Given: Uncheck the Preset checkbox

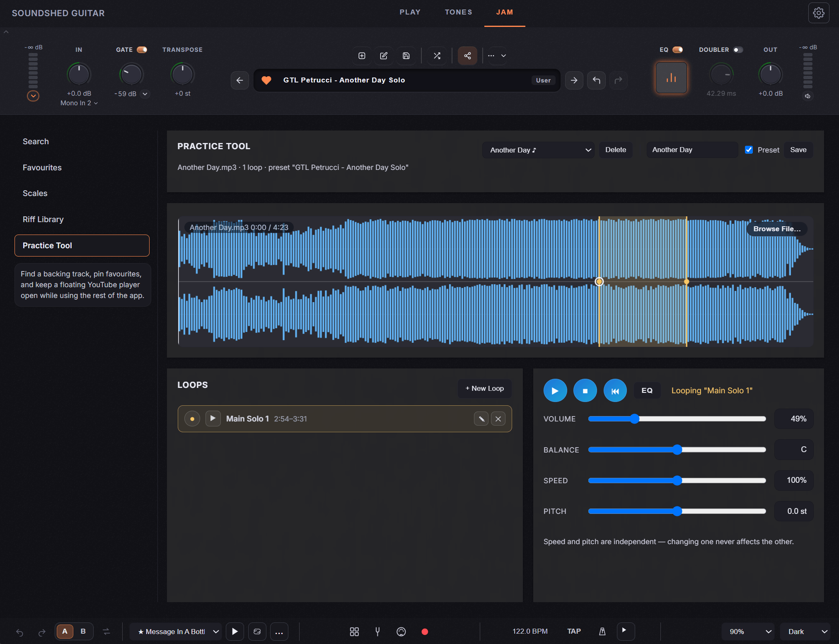Looking at the screenshot, I should click(749, 150).
